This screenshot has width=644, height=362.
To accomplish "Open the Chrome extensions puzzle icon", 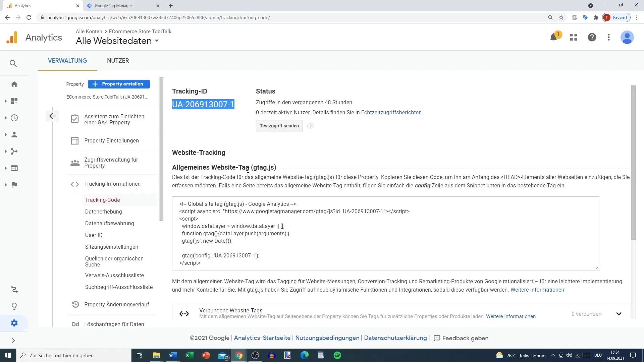I will click(x=596, y=17).
